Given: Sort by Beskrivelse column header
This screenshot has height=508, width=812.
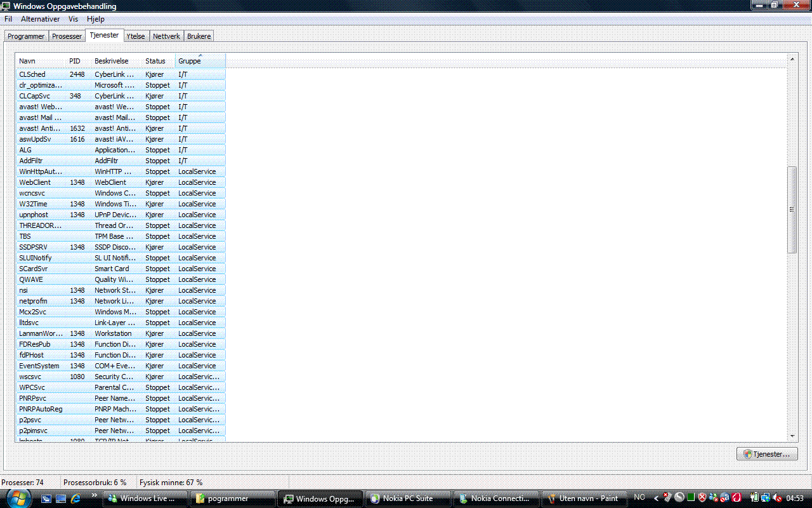Looking at the screenshot, I should 117,61.
